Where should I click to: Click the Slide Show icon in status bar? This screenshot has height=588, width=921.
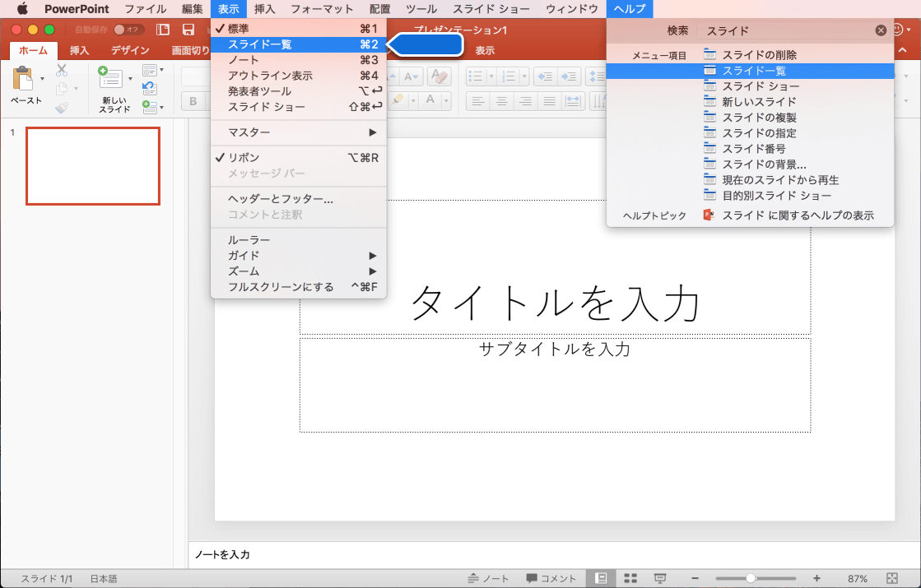[x=660, y=578]
